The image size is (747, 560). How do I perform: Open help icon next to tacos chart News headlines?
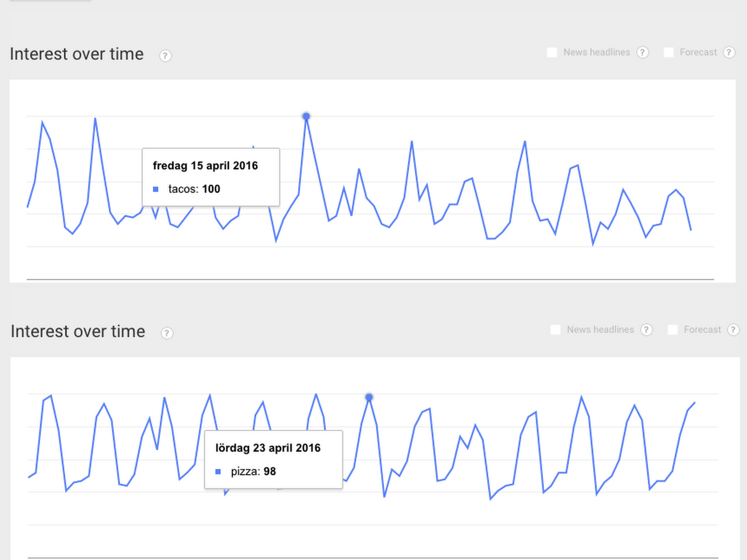pos(642,53)
